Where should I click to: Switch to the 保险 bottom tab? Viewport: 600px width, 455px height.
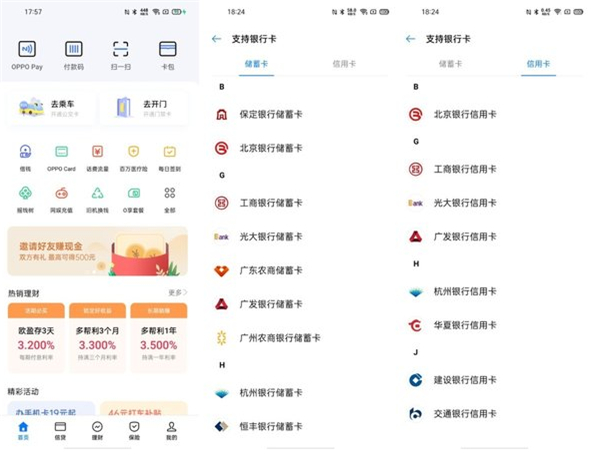tap(134, 431)
